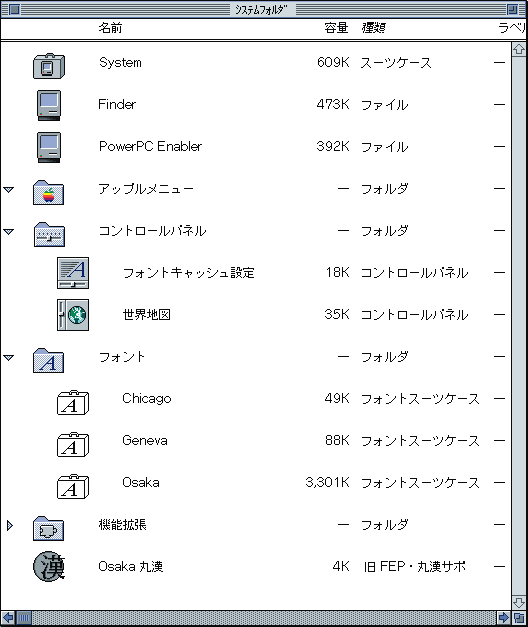
Task: Click the vertical scroll down arrow
Action: [519, 602]
